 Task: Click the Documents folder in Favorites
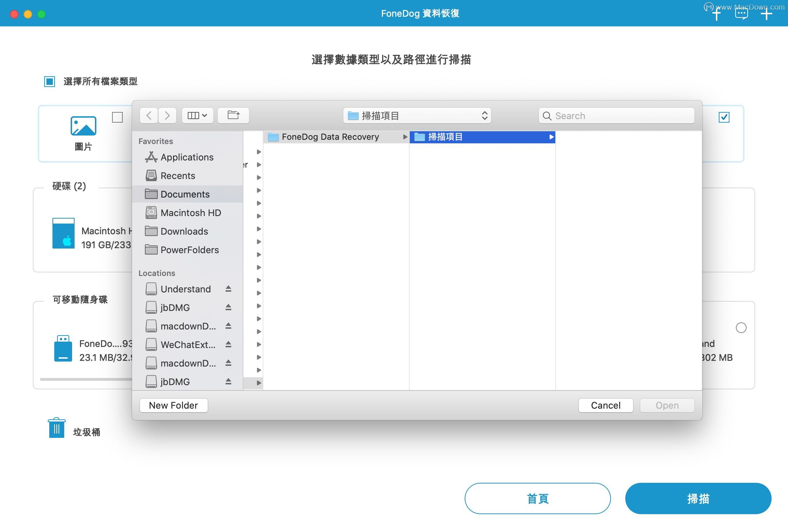tap(185, 194)
